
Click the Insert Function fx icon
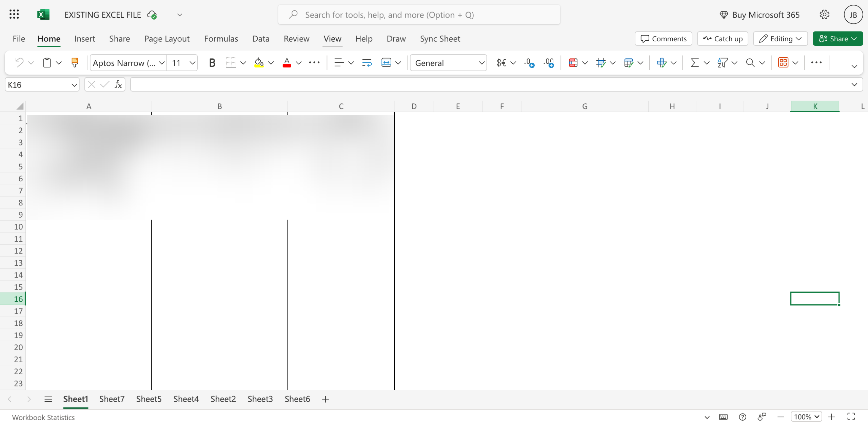[x=118, y=84]
